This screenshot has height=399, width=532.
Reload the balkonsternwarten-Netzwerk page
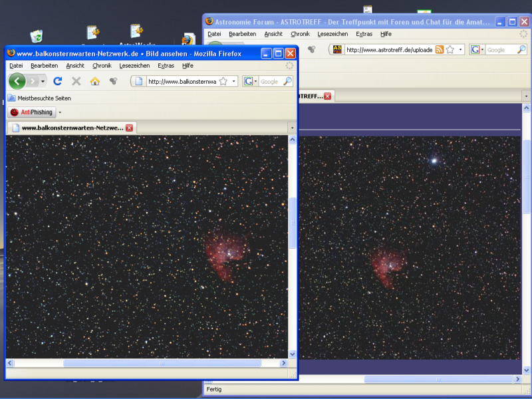pos(58,81)
